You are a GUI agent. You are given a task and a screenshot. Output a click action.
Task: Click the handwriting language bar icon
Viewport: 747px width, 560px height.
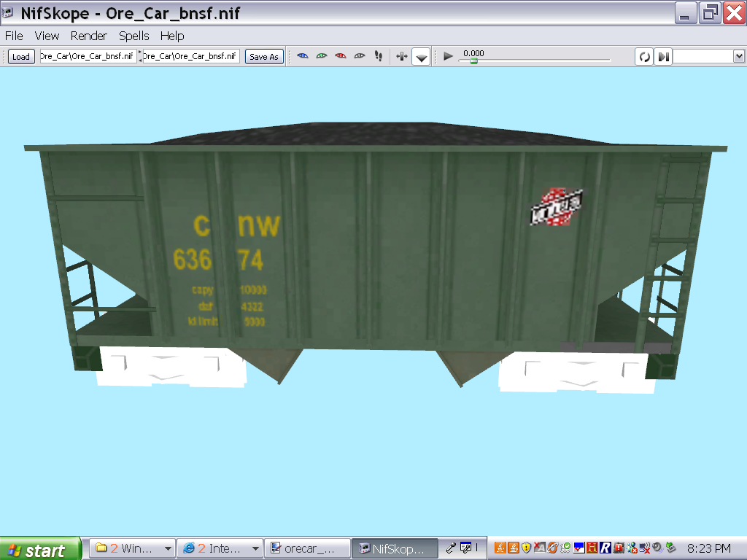[465, 548]
